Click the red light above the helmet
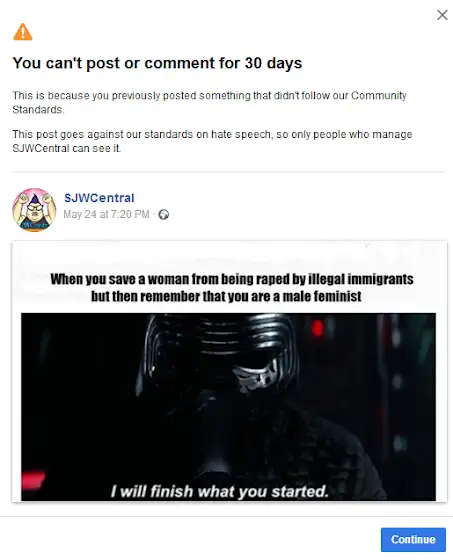The image size is (453, 560). coord(317,328)
